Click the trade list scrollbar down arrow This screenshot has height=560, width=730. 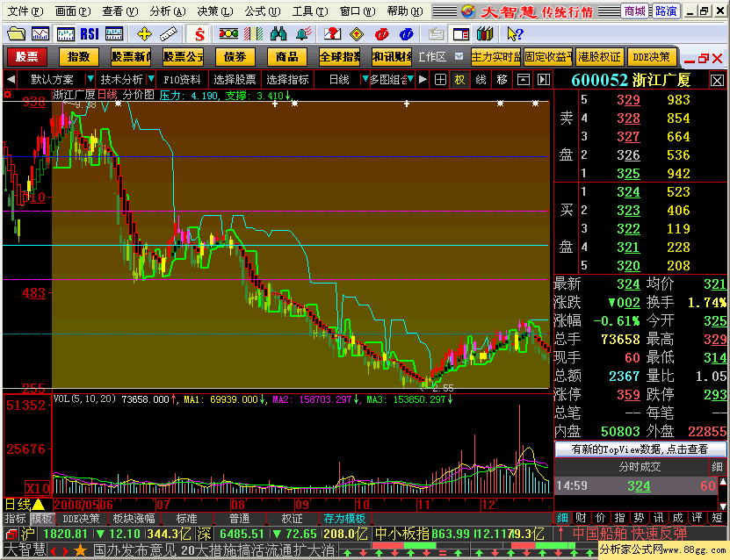[723, 506]
